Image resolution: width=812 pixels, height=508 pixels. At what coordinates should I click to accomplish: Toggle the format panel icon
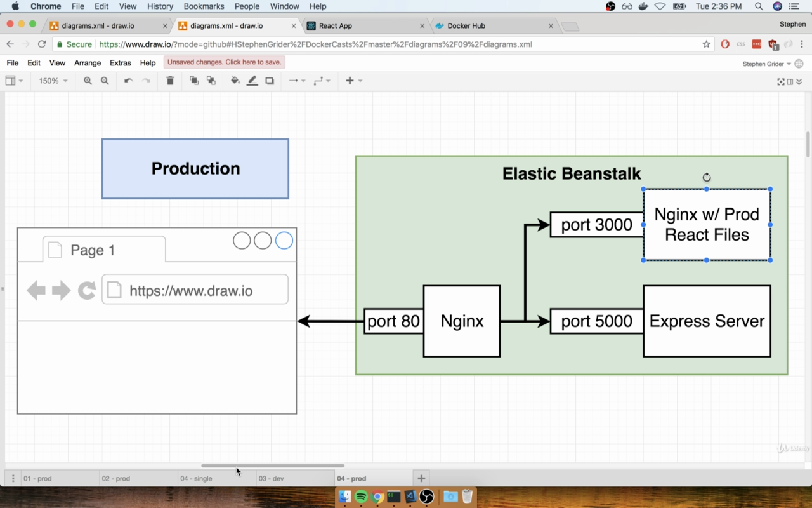point(790,81)
